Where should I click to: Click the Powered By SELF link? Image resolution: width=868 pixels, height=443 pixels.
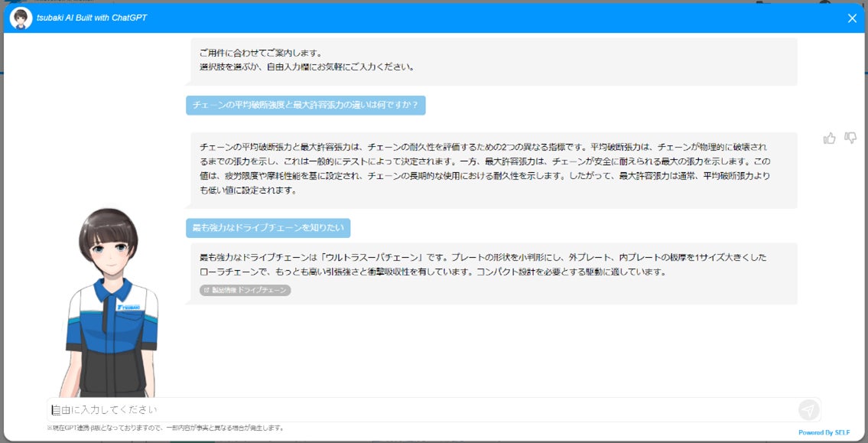coord(824,432)
